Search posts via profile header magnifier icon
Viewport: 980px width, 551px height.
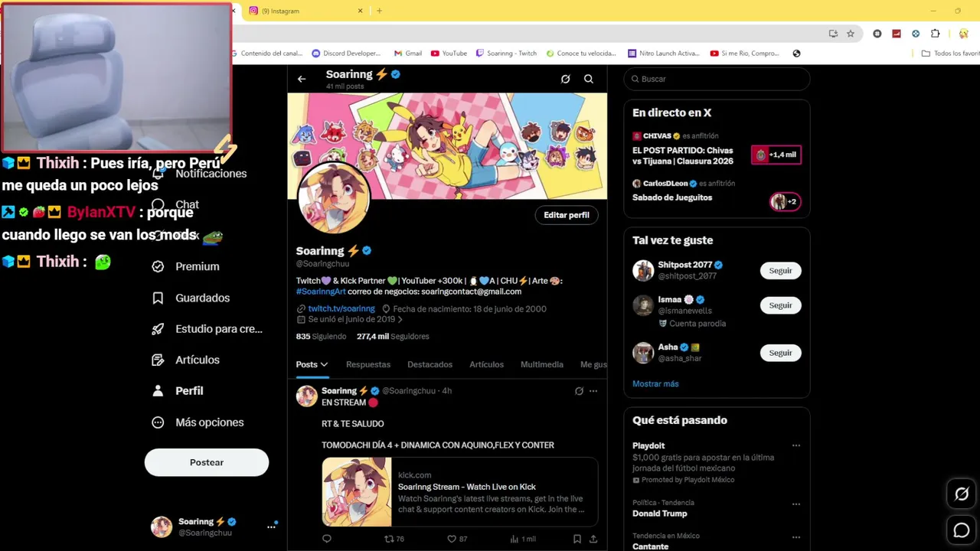(589, 79)
